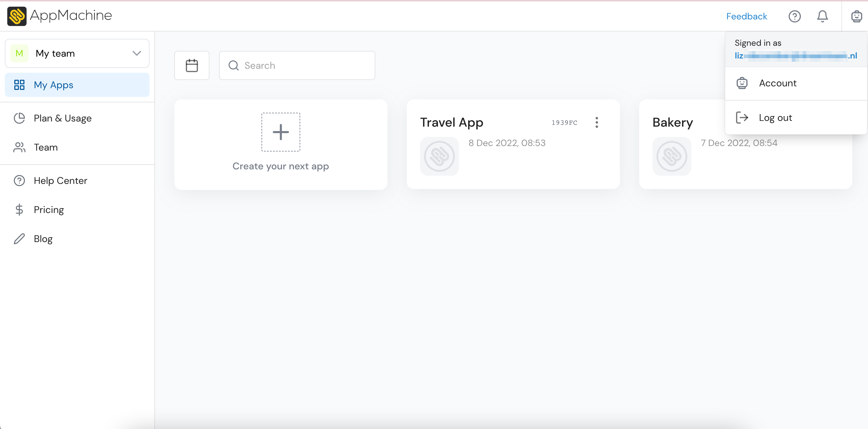Click the Bakery app thumbnail icon
The image size is (868, 429).
(672, 156)
